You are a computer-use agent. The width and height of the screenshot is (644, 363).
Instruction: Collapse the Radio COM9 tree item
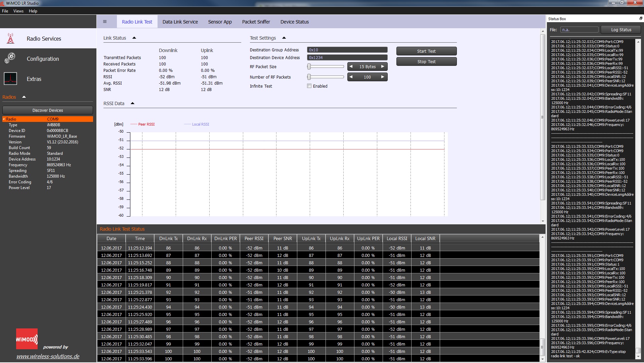click(x=4, y=119)
